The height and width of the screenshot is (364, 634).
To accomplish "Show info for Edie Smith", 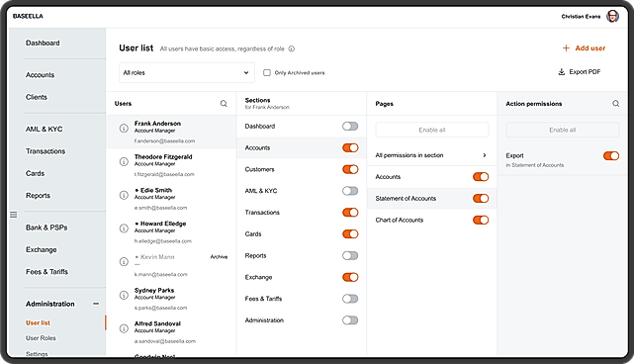I will (x=124, y=195).
